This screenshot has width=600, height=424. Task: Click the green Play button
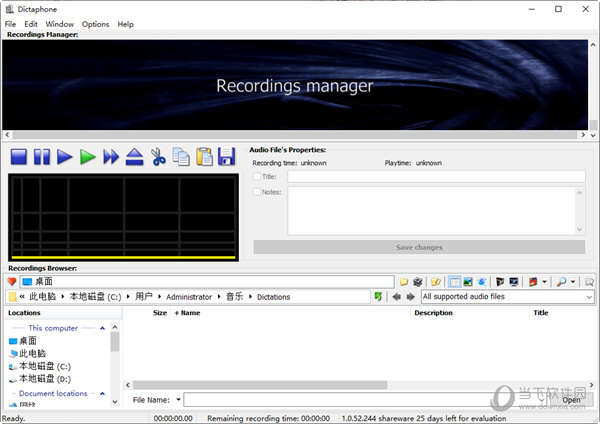coord(88,157)
